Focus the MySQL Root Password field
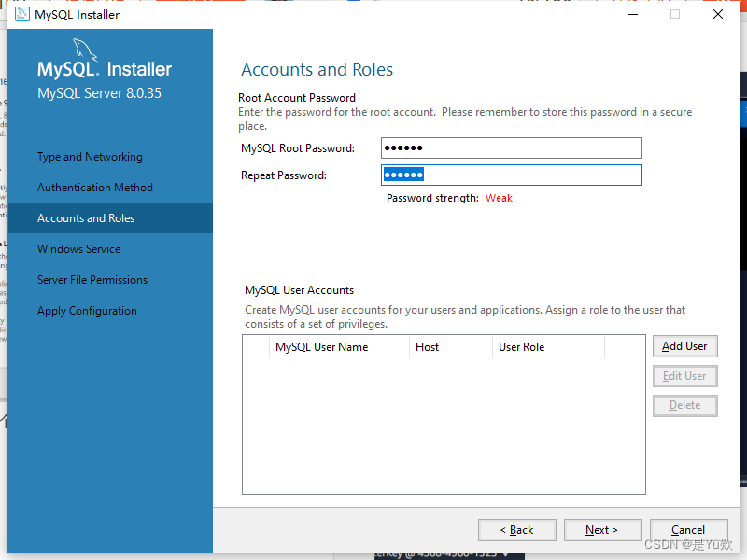This screenshot has height=560, width=747. pyautogui.click(x=511, y=148)
